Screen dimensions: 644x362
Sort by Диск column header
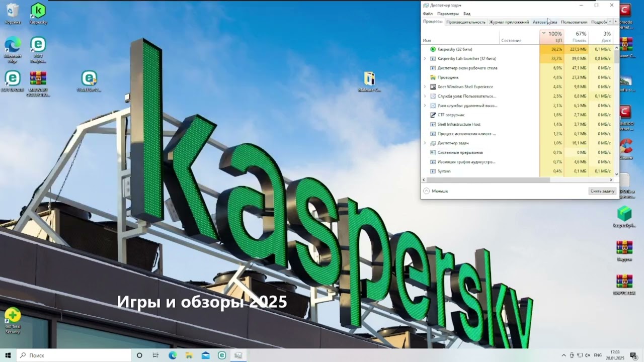click(601, 37)
